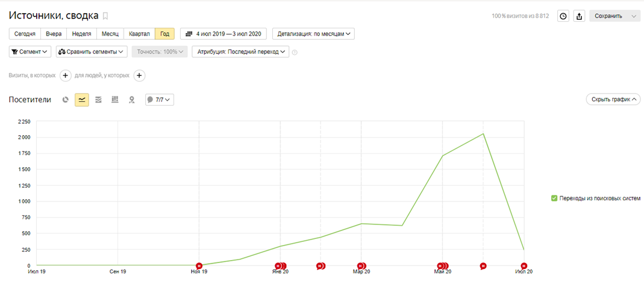This screenshot has height=283, width=644.
Task: Click the 2 250 axis value
Action: click(23, 121)
